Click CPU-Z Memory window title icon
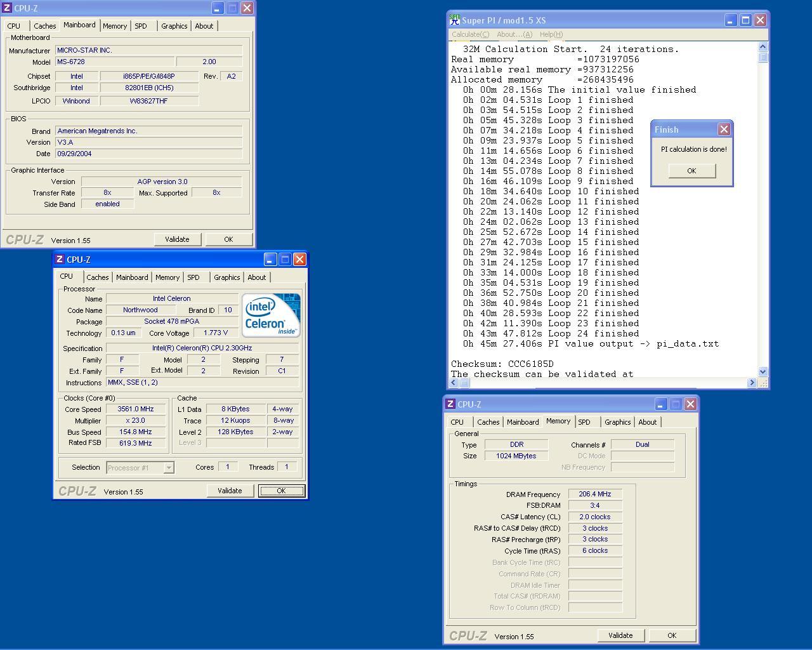Screen dimensions: 812x650 (x=450, y=404)
